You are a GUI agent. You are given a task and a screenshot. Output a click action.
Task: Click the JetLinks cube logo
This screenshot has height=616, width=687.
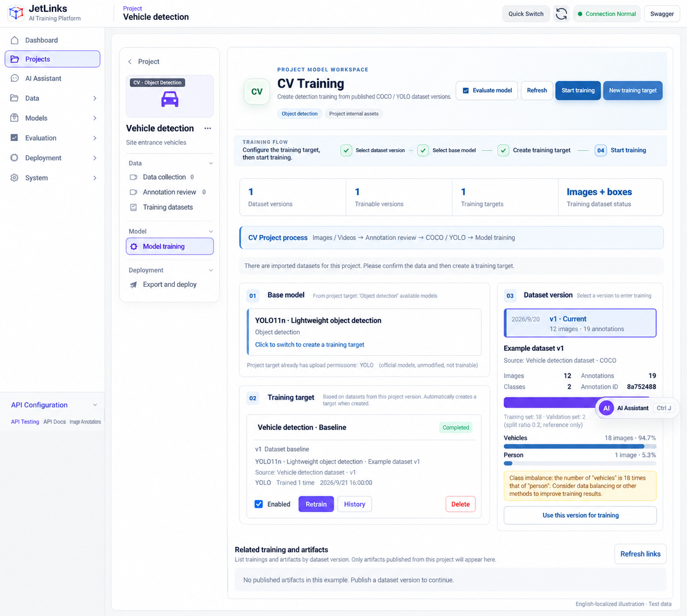pyautogui.click(x=16, y=13)
